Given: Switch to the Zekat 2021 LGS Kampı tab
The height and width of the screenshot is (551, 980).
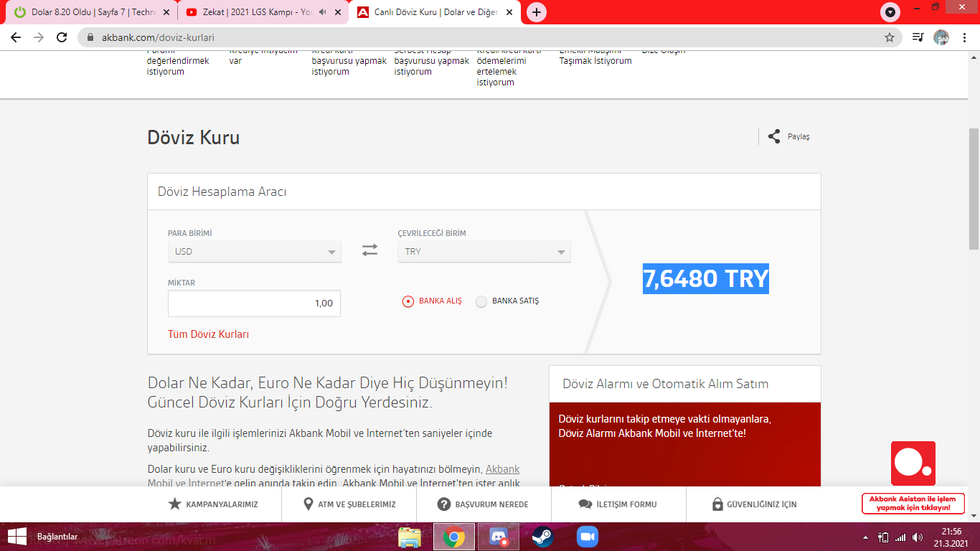Looking at the screenshot, I should 263,12.
